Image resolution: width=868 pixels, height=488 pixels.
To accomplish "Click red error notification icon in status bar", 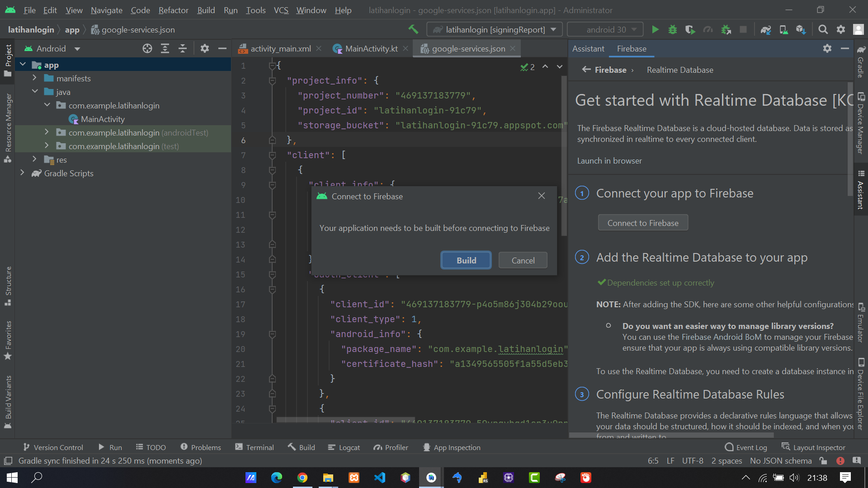I will 840,461.
